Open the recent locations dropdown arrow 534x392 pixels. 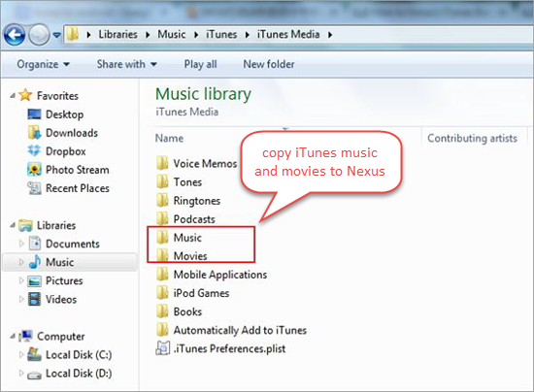[57, 35]
